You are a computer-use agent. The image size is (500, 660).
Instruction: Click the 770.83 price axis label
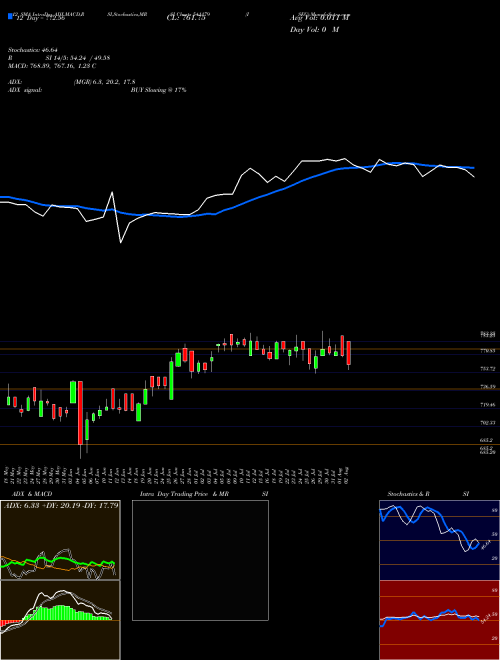pyautogui.click(x=487, y=351)
